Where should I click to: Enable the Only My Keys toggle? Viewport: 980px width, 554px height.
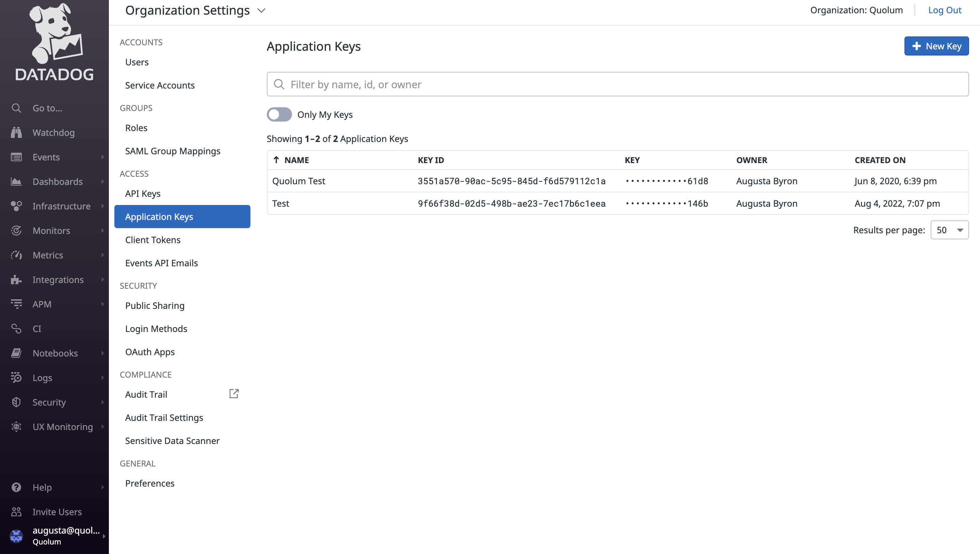coord(279,115)
